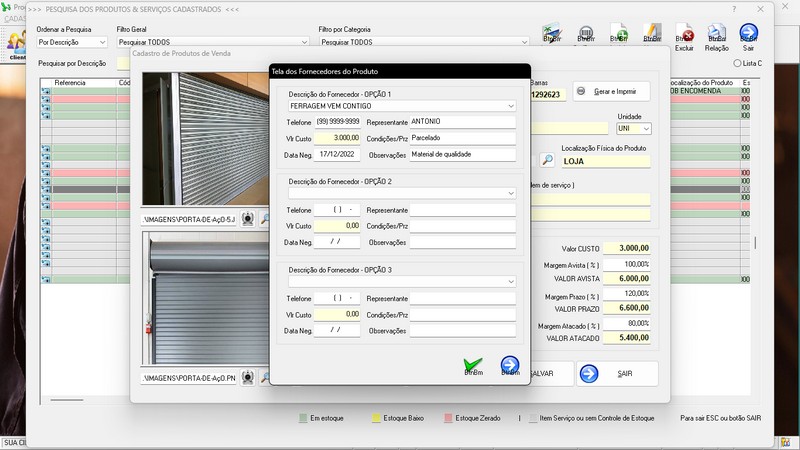Click webcam icon next to PORTA-DE-AçO.PN path
This screenshot has height=450, width=800.
(248, 378)
